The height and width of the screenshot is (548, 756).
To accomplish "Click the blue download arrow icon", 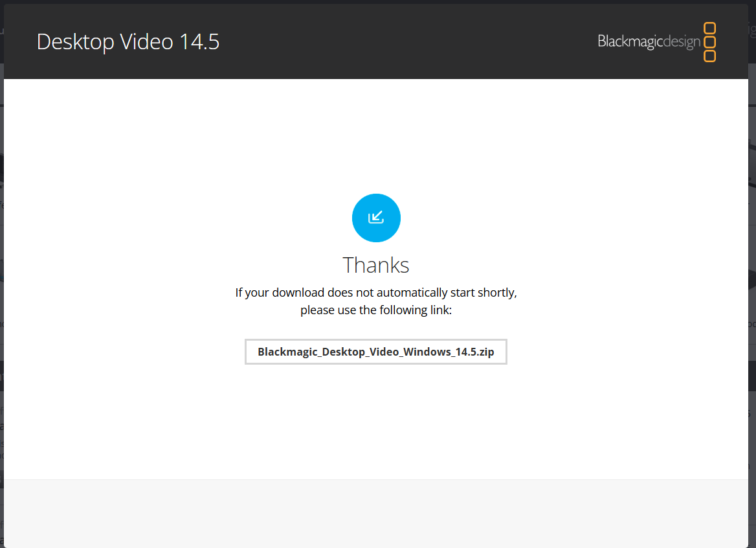I will coord(376,218).
